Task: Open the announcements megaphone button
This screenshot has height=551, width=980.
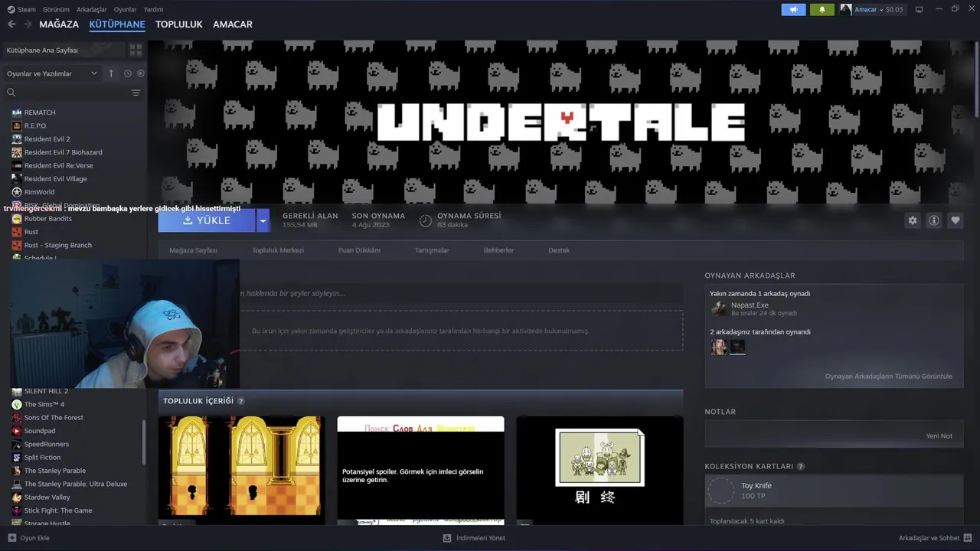Action: (x=793, y=9)
